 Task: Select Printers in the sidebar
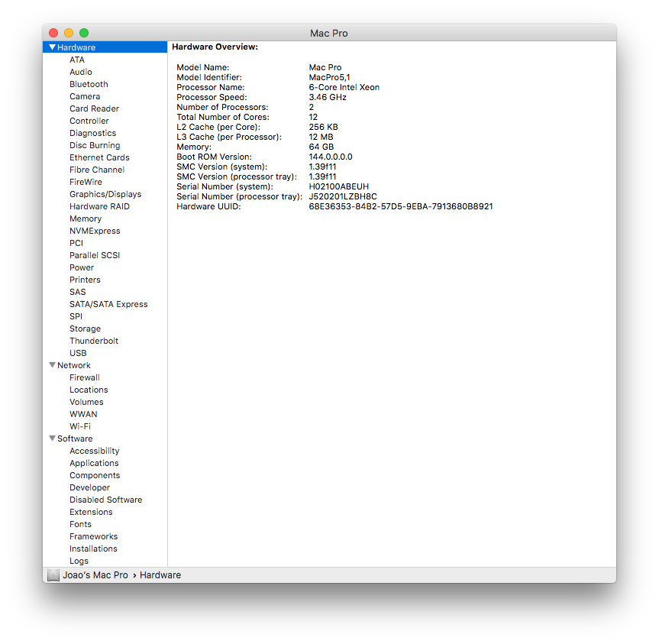tap(85, 279)
